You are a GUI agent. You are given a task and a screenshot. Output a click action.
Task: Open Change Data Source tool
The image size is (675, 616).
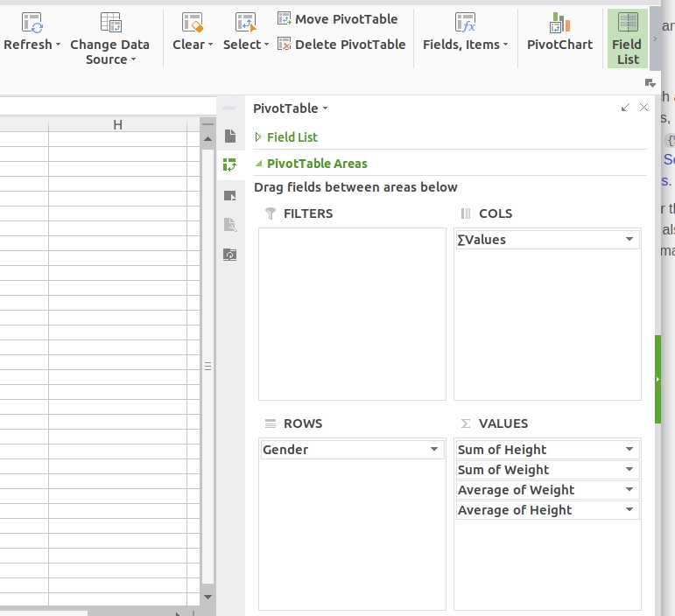110,38
